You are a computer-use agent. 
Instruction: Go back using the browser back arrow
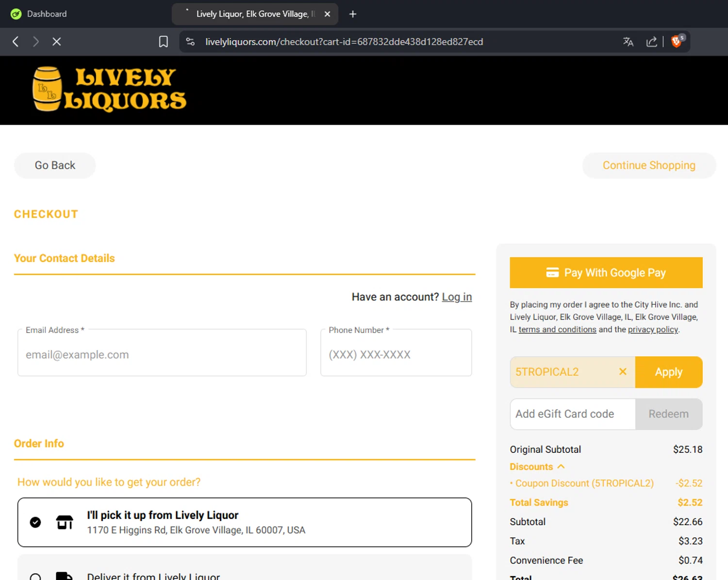[16, 42]
